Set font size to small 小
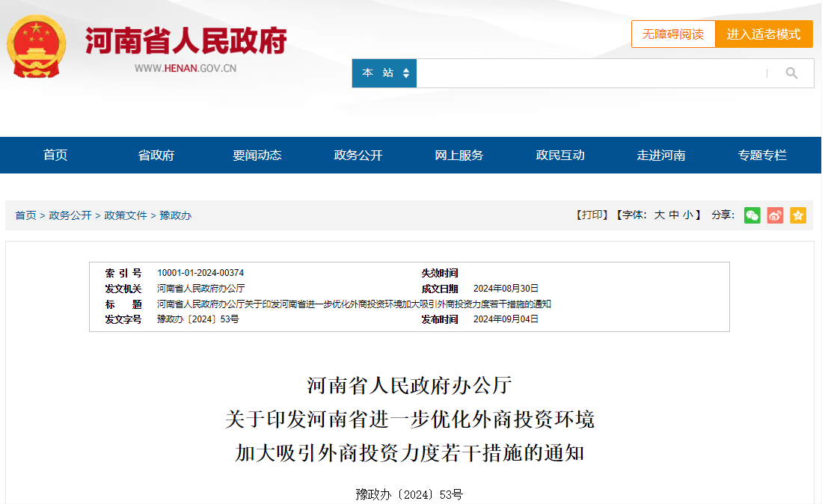822x504 pixels. coord(687,215)
